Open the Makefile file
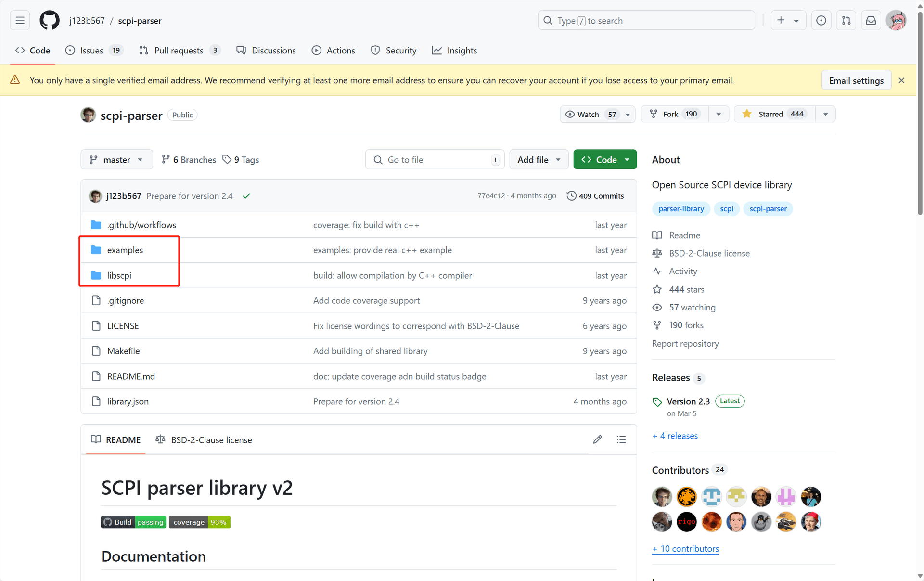The image size is (924, 581). pyautogui.click(x=123, y=351)
